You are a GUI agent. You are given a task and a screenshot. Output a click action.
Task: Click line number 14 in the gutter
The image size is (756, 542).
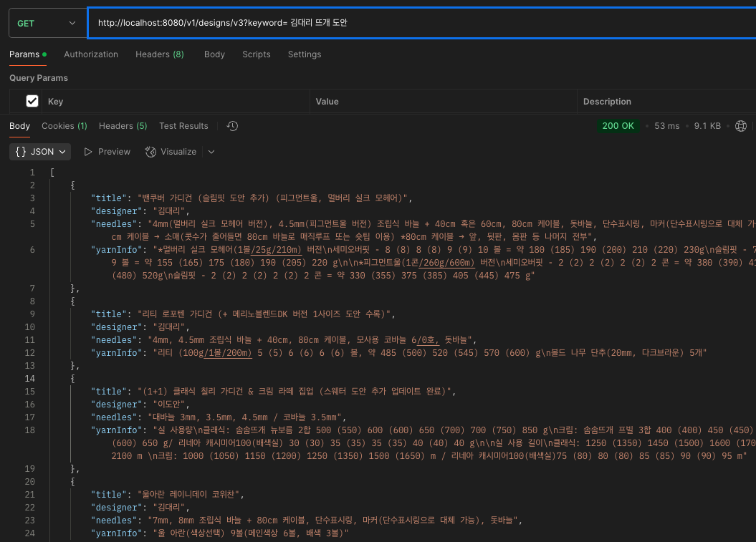(x=30, y=379)
